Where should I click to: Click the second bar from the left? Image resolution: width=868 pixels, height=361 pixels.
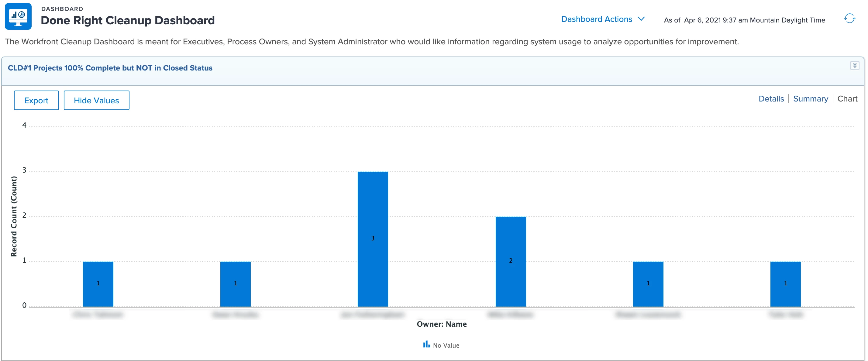(x=235, y=284)
